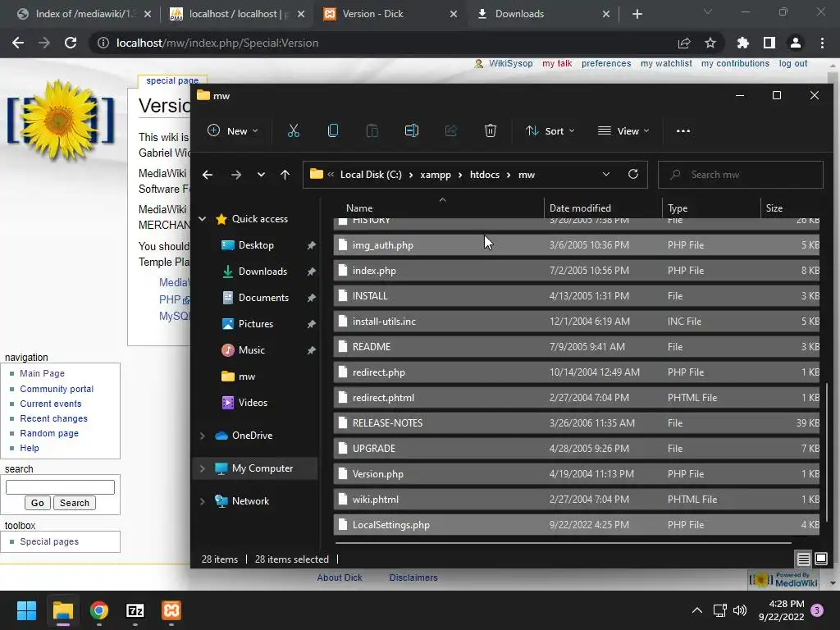
Task: Click the Go button in wiki search
Action: tap(38, 503)
